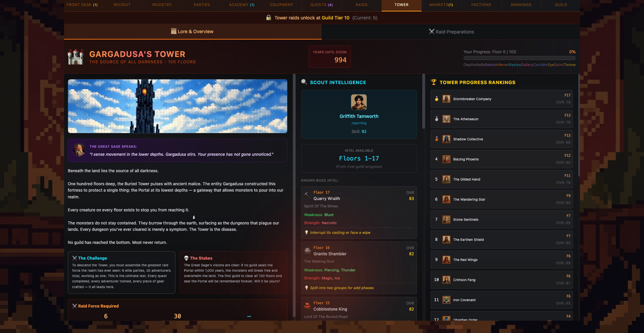Click the castle icon beside Gargadusa's Tower
644x333 pixels.
pos(75,57)
